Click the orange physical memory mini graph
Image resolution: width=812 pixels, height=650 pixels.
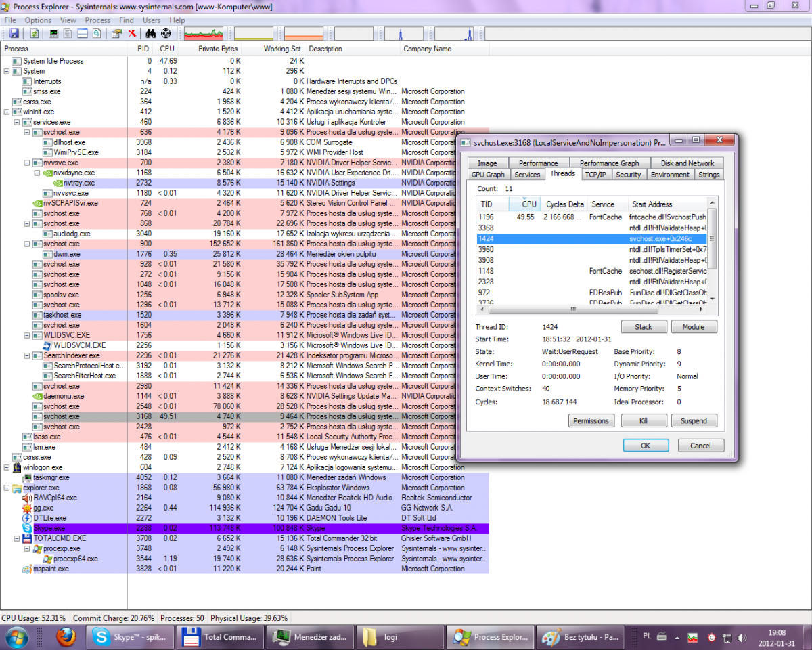pyautogui.click(x=304, y=33)
